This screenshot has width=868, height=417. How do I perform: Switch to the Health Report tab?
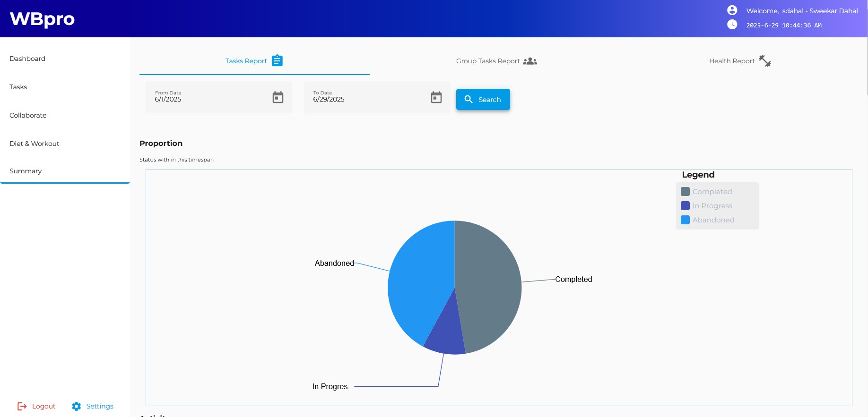(x=731, y=61)
